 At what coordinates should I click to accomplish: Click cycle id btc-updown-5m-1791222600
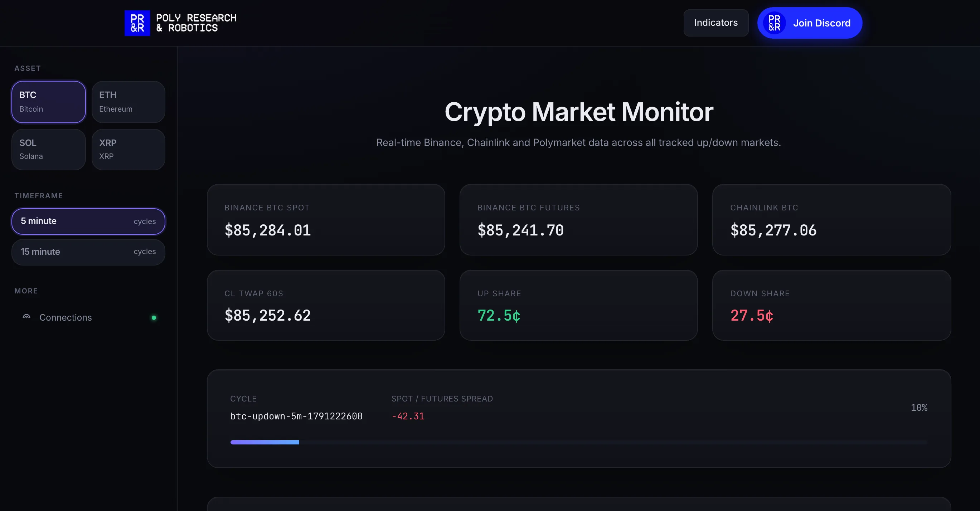[x=296, y=416]
